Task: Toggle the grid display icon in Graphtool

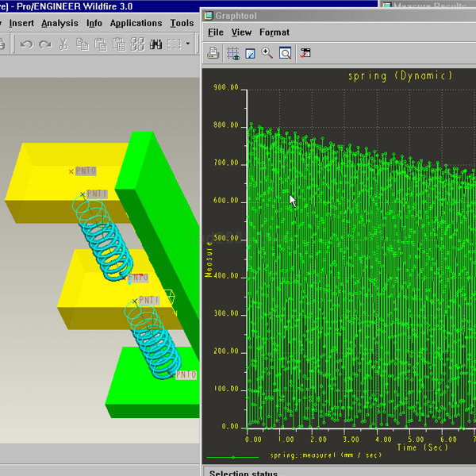Action: click(x=232, y=53)
